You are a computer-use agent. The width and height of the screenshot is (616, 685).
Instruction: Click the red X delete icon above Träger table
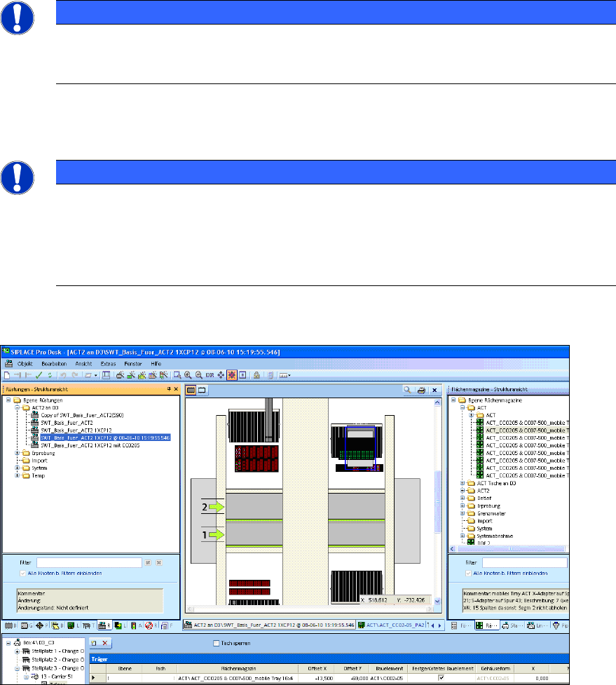click(x=105, y=643)
